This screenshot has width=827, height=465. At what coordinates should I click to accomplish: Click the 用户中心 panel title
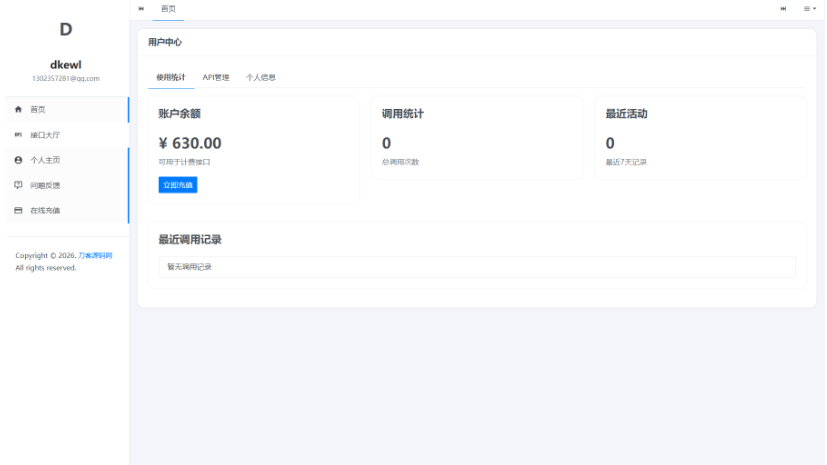click(x=165, y=42)
